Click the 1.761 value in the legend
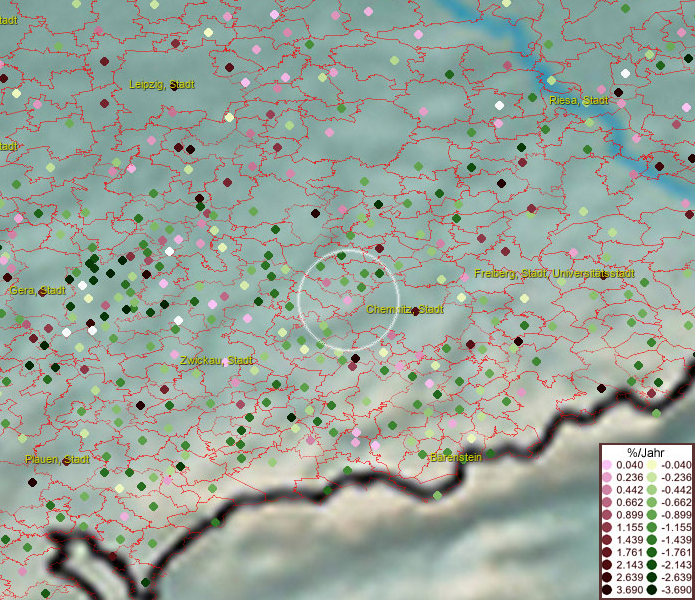Screen dimensions: 695x600 [629, 553]
